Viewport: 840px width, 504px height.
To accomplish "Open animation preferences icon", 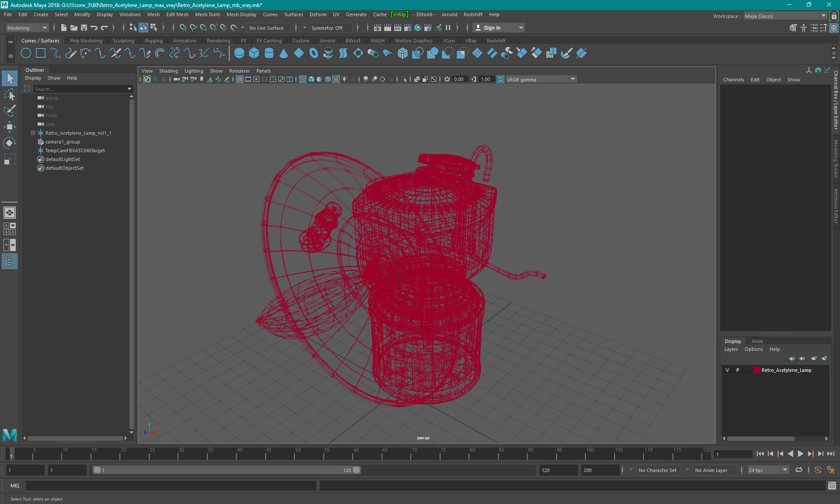I will point(831,470).
